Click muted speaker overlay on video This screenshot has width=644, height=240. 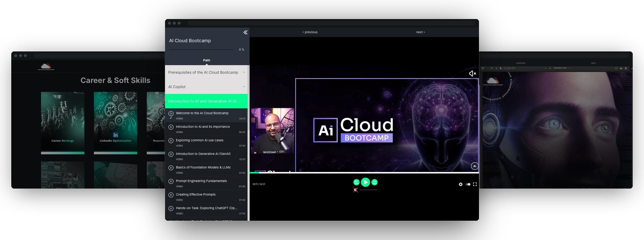(472, 73)
